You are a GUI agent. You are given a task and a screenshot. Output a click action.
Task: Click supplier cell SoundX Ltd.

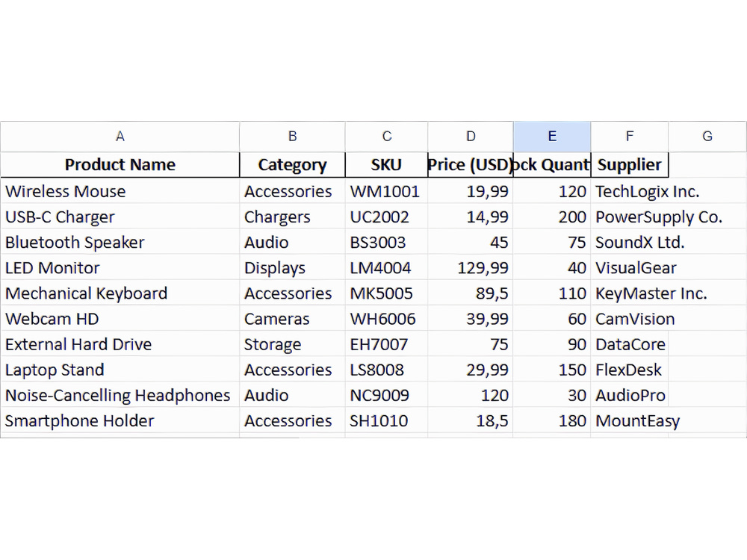(x=630, y=243)
